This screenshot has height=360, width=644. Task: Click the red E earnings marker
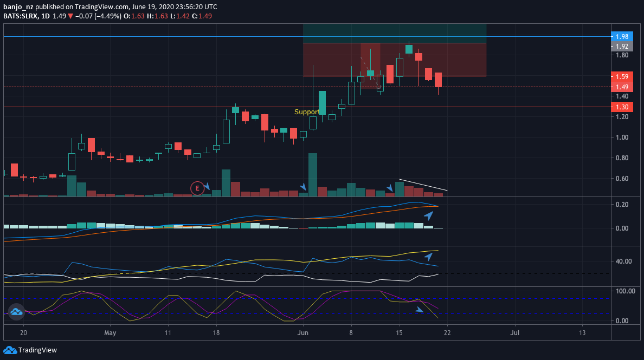[197, 188]
